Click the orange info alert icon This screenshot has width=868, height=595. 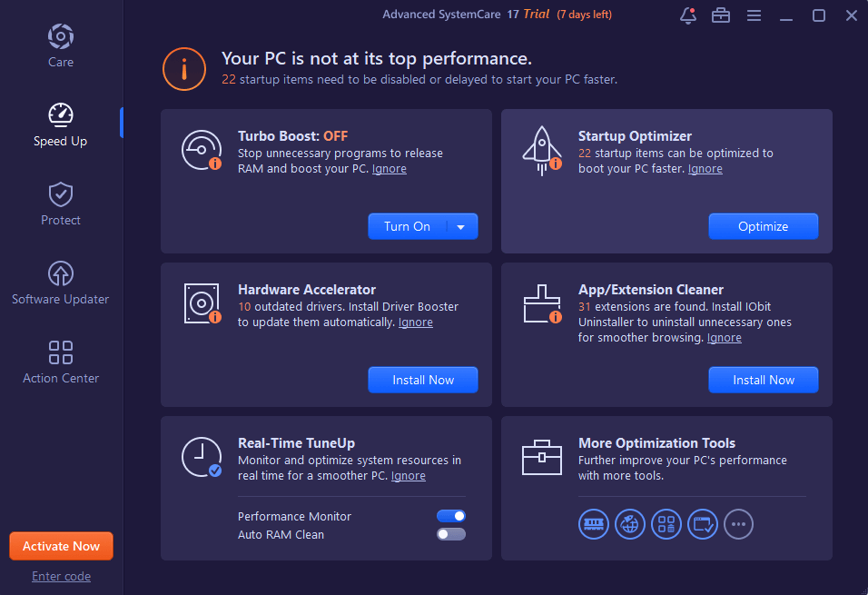tap(184, 69)
